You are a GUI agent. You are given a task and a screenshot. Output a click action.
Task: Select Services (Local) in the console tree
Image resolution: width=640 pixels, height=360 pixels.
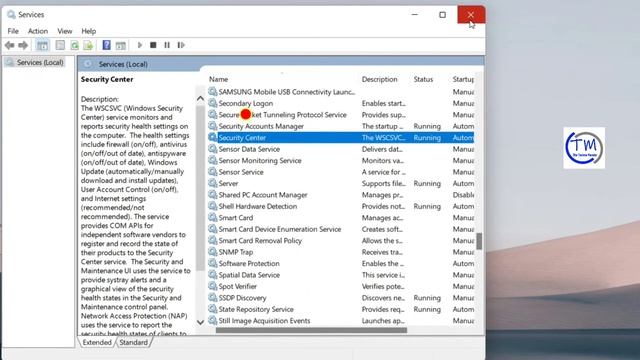click(40, 62)
